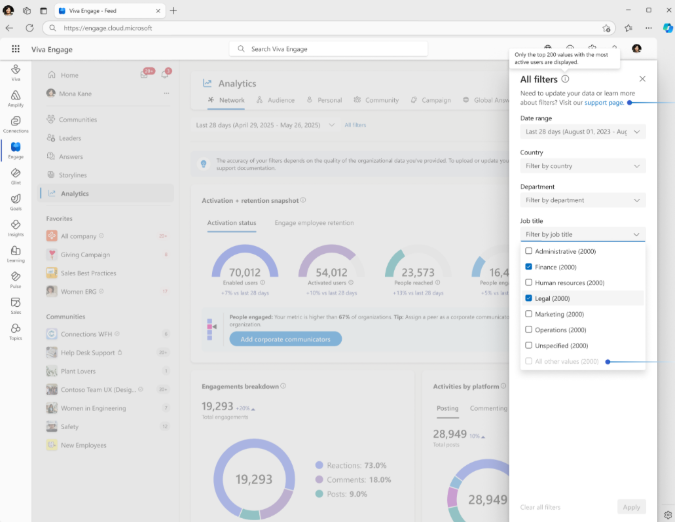Open the inbox envelope icon
The width and height of the screenshot is (675, 522).
(145, 74)
